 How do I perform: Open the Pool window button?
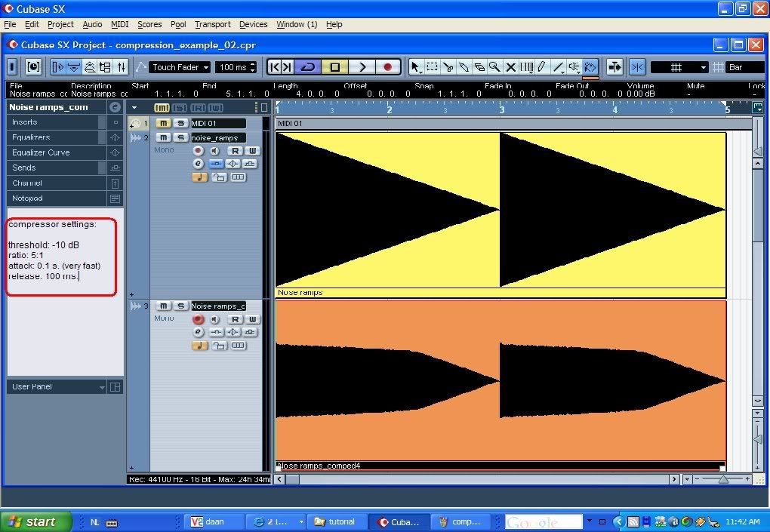point(105,66)
